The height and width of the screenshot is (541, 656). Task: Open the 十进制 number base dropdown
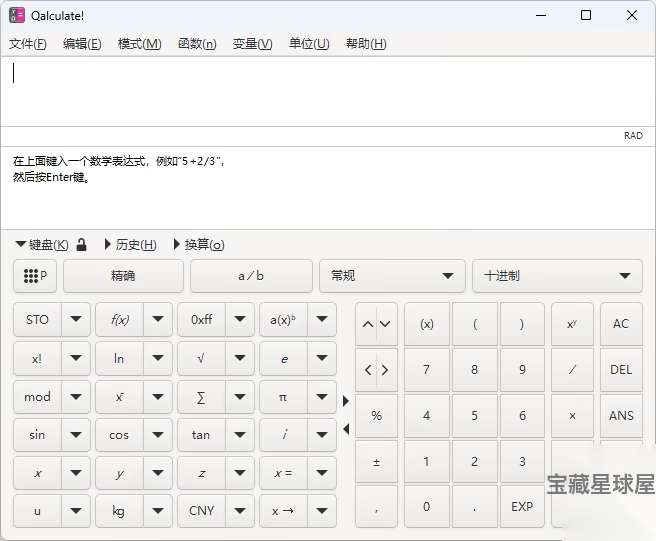tap(557, 276)
